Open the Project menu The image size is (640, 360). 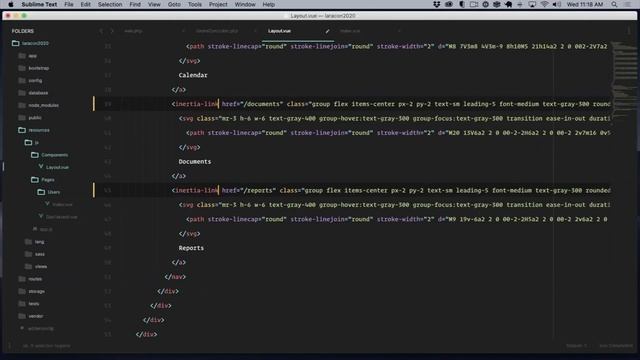pos(218,4)
